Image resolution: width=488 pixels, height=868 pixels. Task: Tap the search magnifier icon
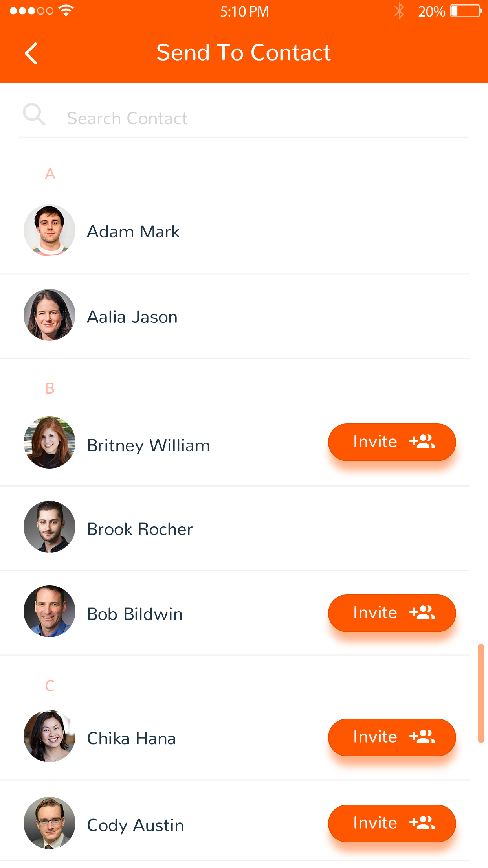point(34,114)
